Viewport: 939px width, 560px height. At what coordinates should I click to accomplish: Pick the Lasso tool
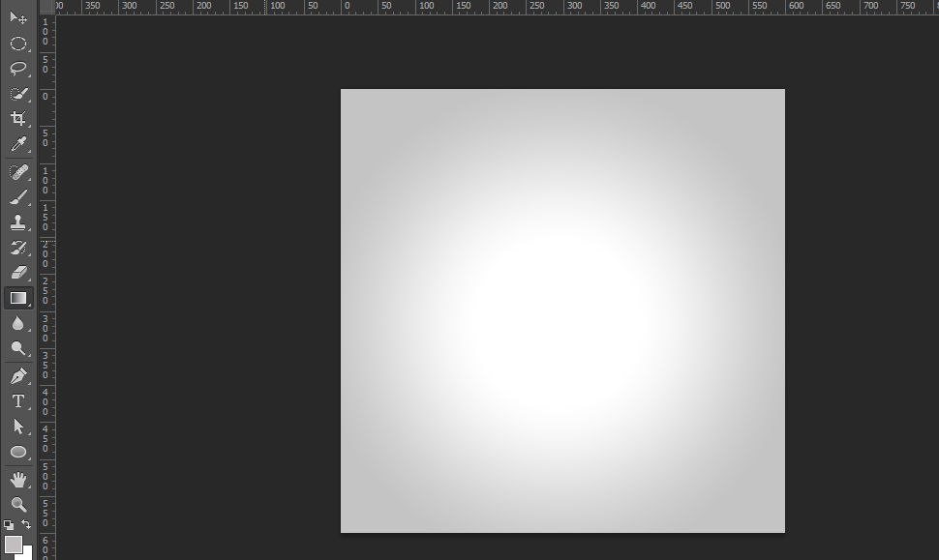[17, 69]
